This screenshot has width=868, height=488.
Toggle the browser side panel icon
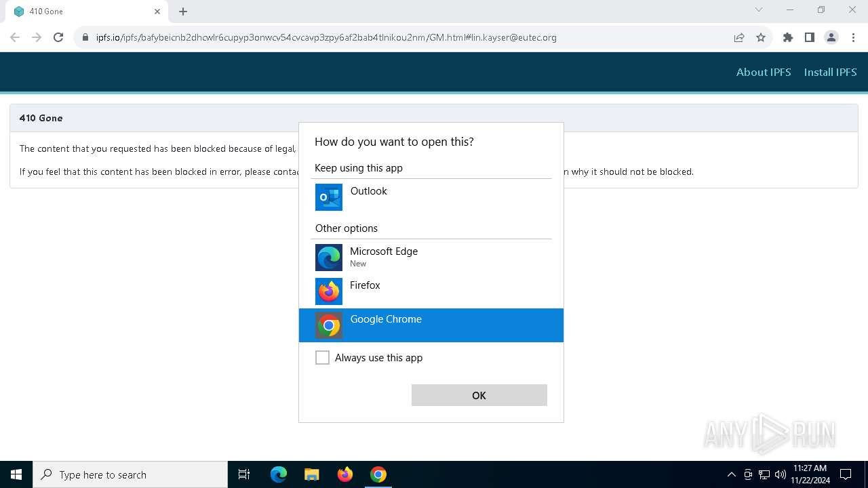point(810,37)
